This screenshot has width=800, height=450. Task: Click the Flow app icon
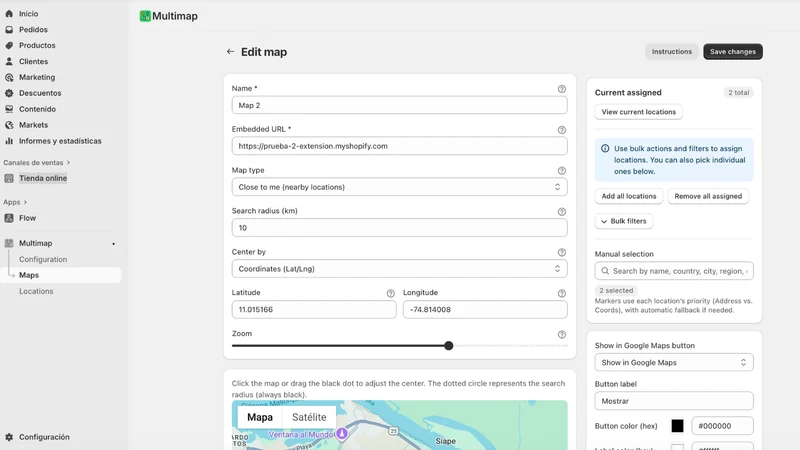pyautogui.click(x=9, y=218)
